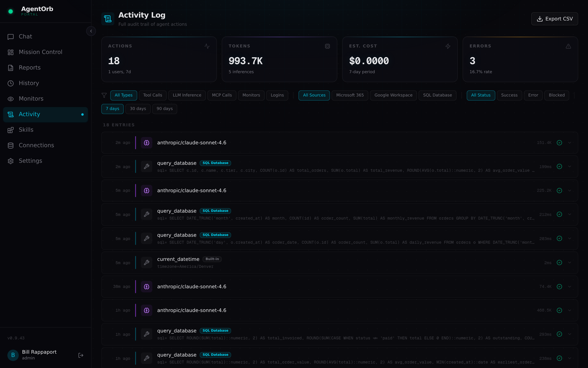Click the brain icon on the 38m ago inference
Screen dimensions: 588x368
pyautogui.click(x=147, y=287)
